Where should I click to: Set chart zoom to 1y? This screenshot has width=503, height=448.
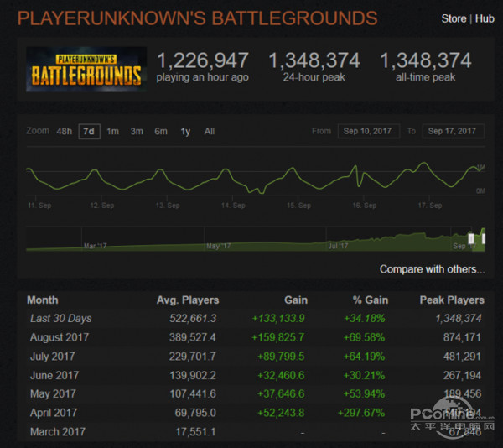click(x=185, y=131)
